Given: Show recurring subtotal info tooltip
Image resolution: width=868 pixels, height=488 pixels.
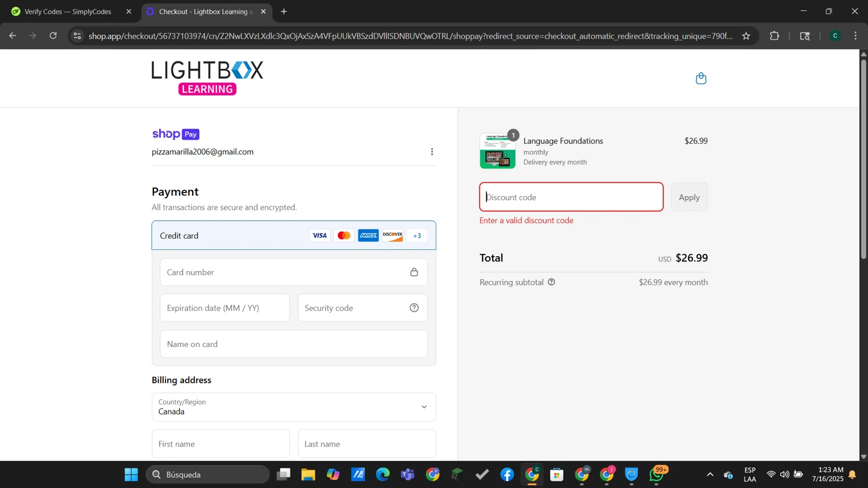Looking at the screenshot, I should [551, 282].
